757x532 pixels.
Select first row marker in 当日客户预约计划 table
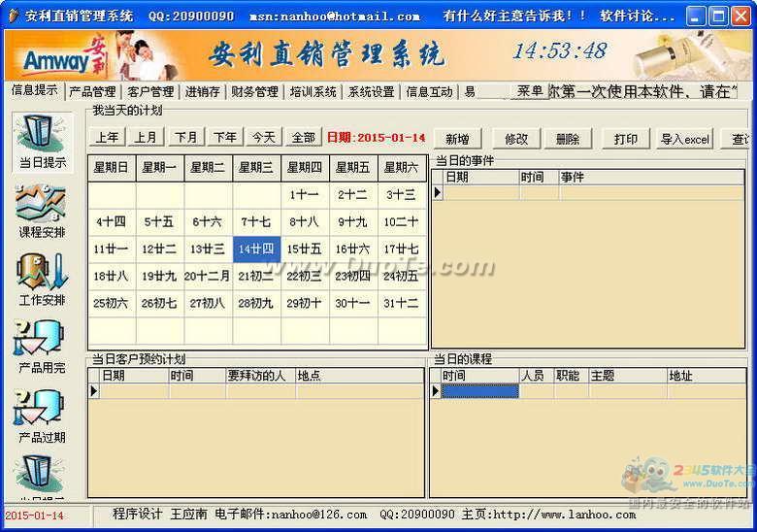coord(94,391)
